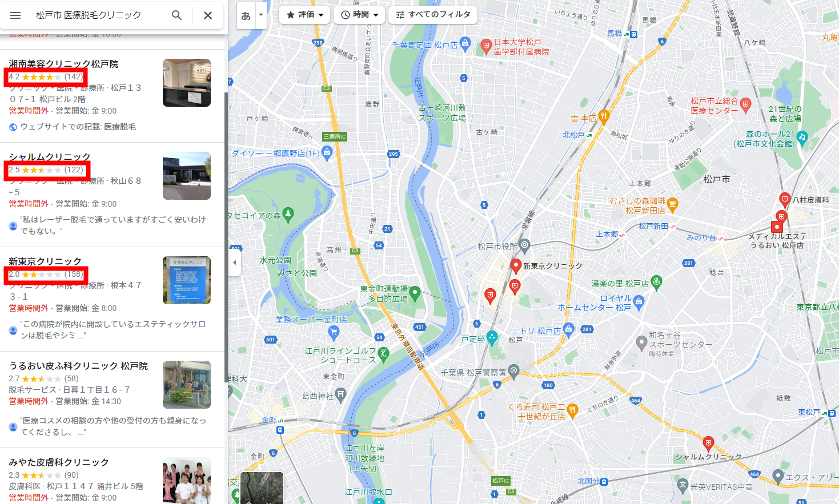Click うるおい皮ふ科クリニック photo thumbnail
This screenshot has height=504, width=839.
pyautogui.click(x=187, y=385)
